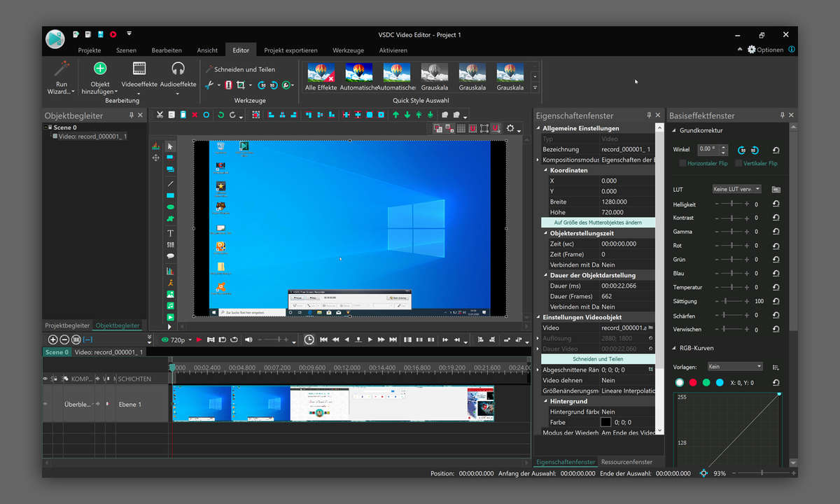Select the ellipse shape tool
This screenshot has width=840, height=504.
pos(170,208)
